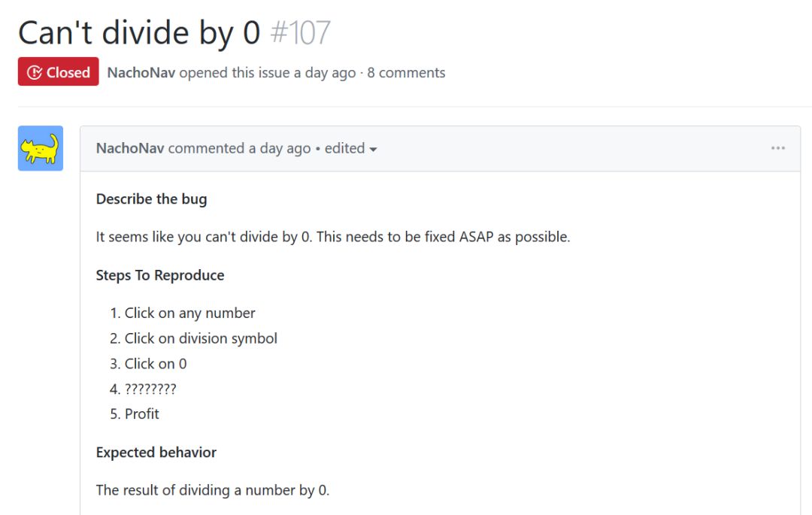Screen dimensions: 812x515
Task: Click the closed issue status icon
Action: coord(35,72)
